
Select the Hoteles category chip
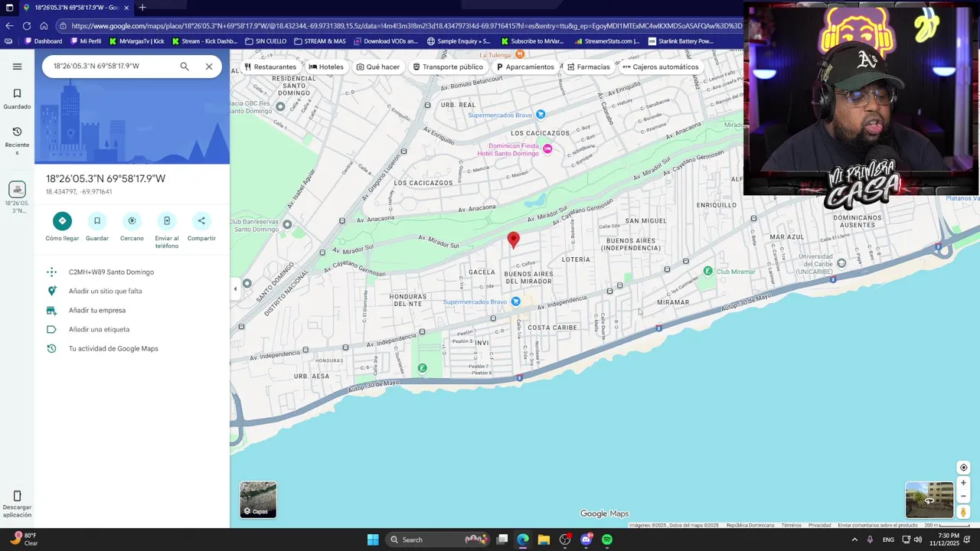coord(326,67)
